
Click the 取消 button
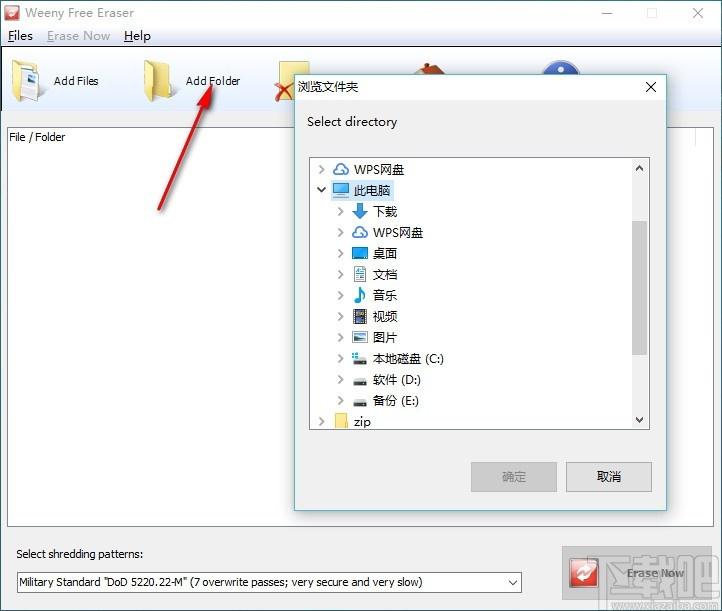(609, 477)
